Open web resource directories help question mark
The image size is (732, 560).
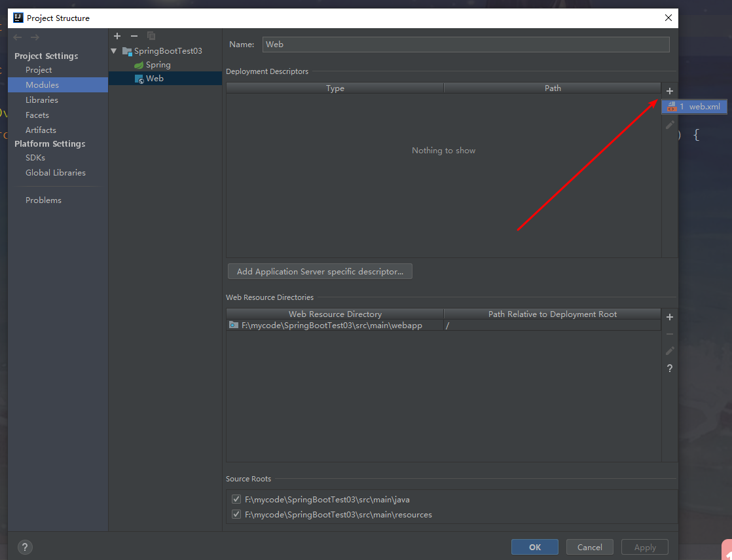[x=669, y=368]
